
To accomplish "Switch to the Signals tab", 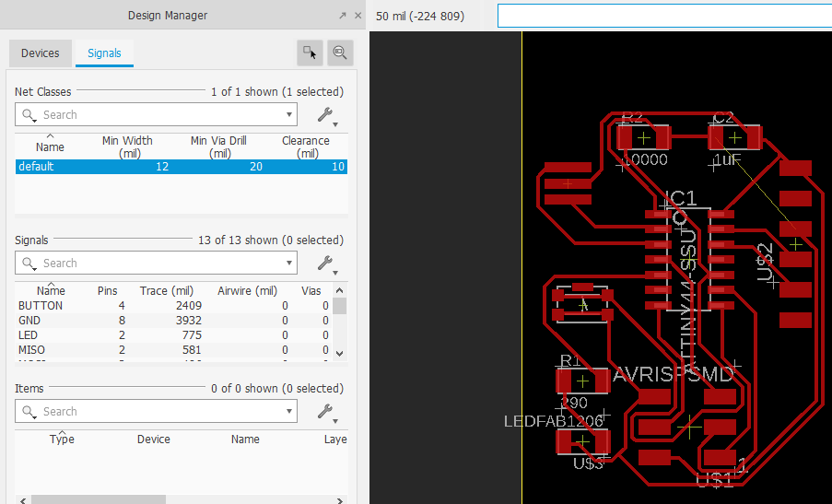I will (x=104, y=53).
